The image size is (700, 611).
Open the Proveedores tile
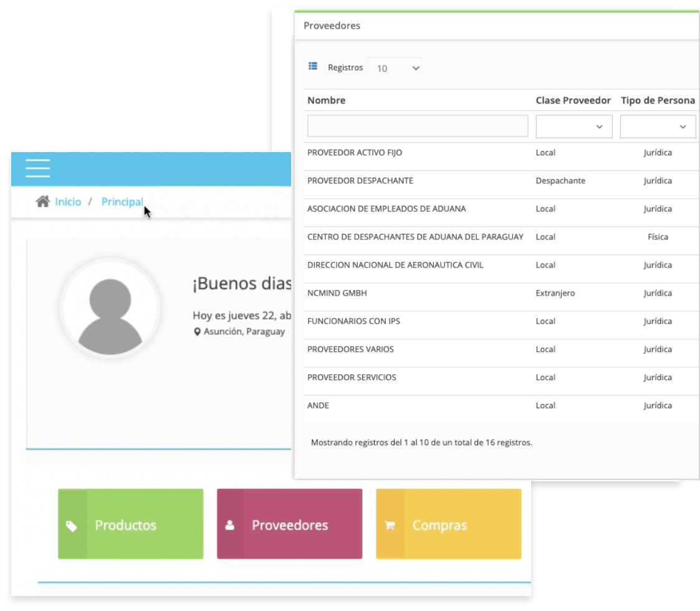pos(289,524)
